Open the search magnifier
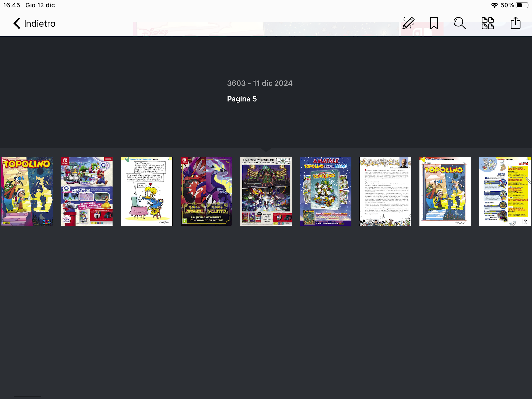The image size is (532, 399). coord(460,23)
